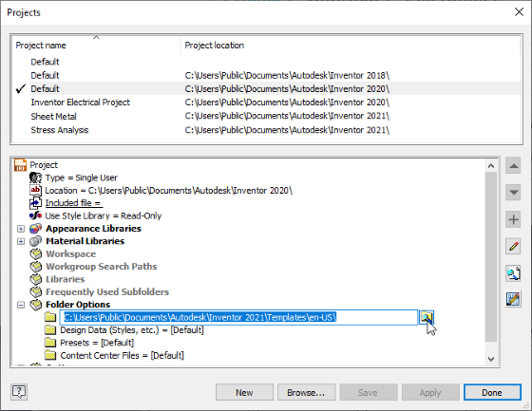Click the Appearance Libraries sphere icon
This screenshot has width=532, height=411.
point(36,229)
